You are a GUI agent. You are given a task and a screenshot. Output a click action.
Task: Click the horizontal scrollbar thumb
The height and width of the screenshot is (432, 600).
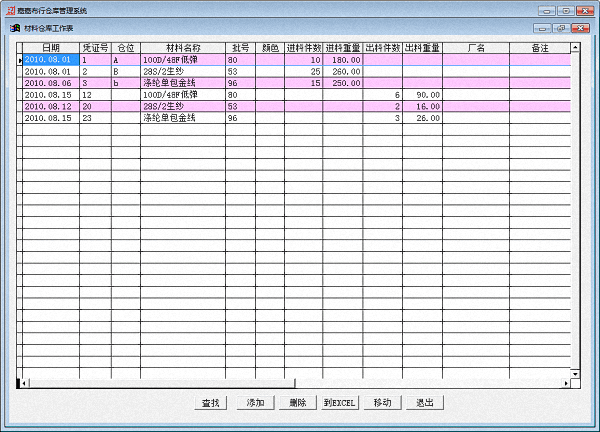click(160, 383)
